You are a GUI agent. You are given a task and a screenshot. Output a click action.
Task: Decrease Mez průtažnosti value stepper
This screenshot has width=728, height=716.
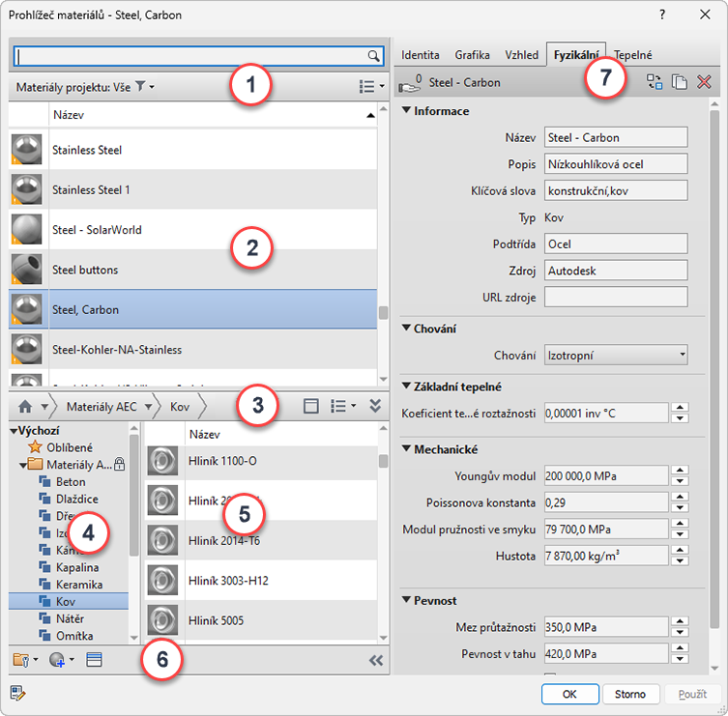680,633
